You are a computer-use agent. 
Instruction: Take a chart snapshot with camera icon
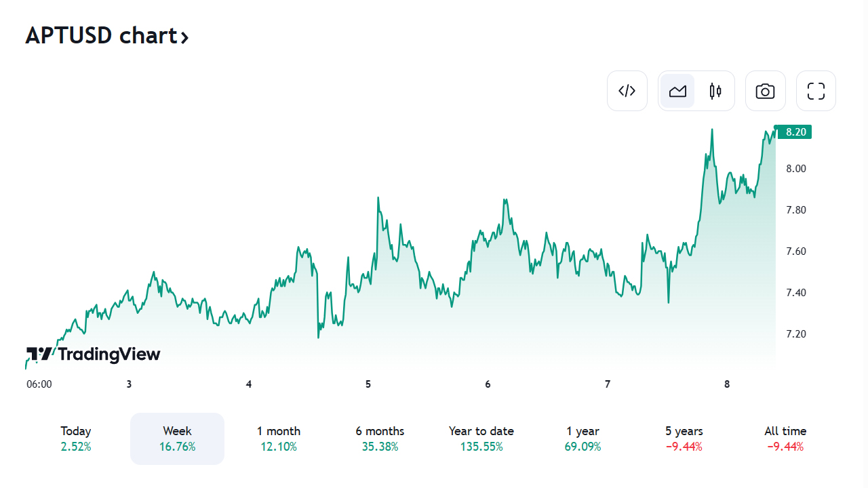[x=765, y=91]
